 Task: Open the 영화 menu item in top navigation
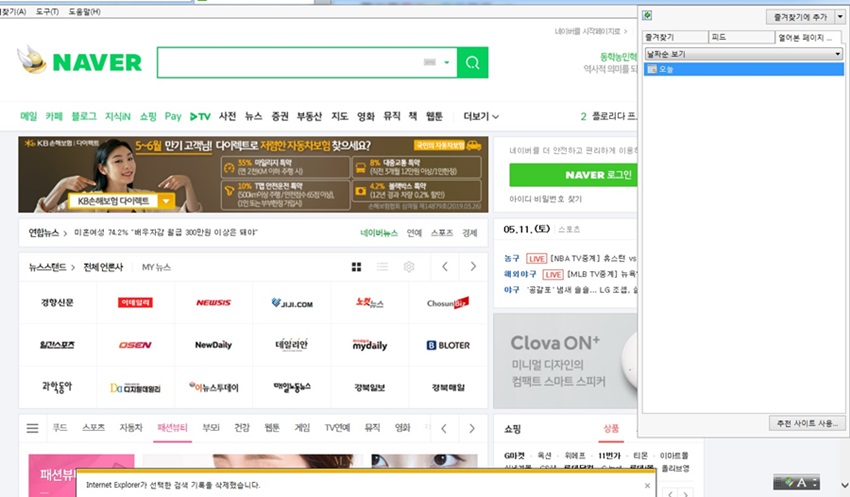point(365,116)
